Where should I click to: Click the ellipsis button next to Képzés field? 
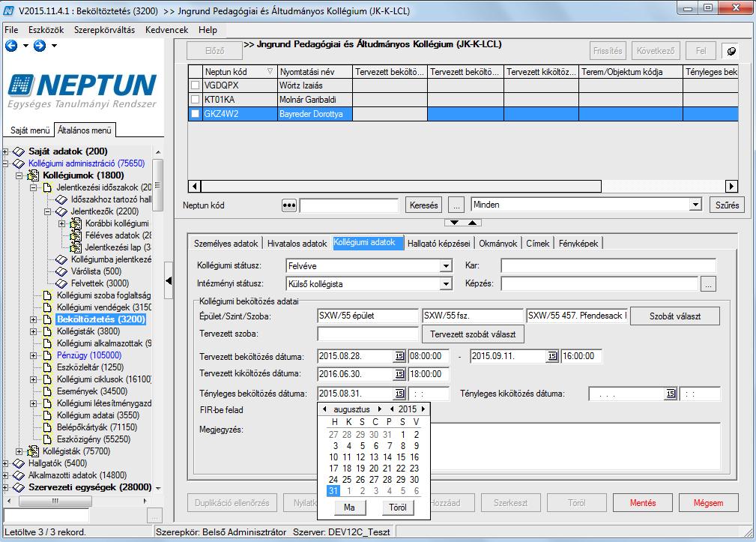tap(708, 284)
